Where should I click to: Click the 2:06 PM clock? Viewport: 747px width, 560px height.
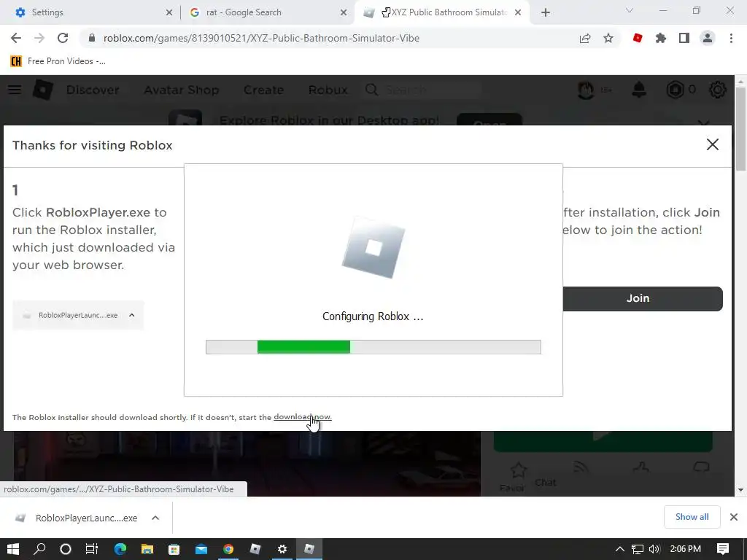[x=685, y=549]
